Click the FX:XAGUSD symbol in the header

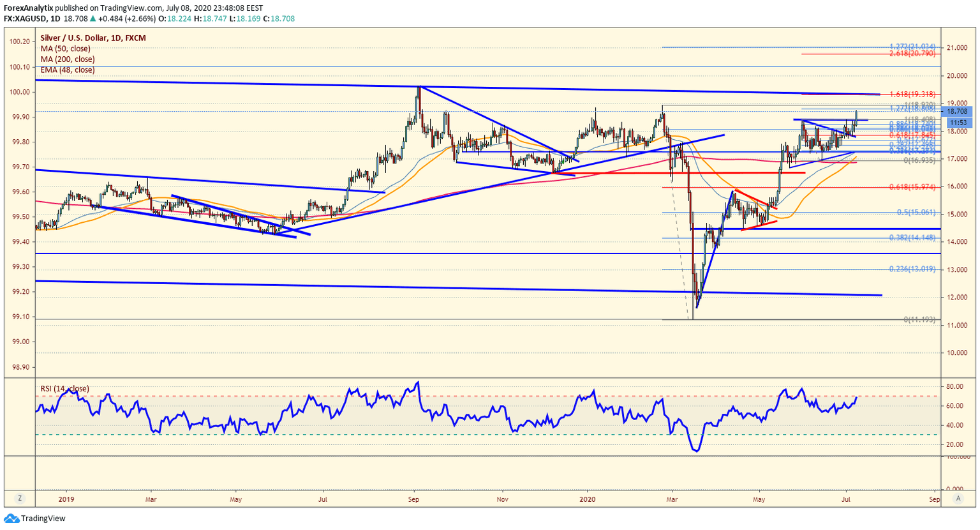24,19
